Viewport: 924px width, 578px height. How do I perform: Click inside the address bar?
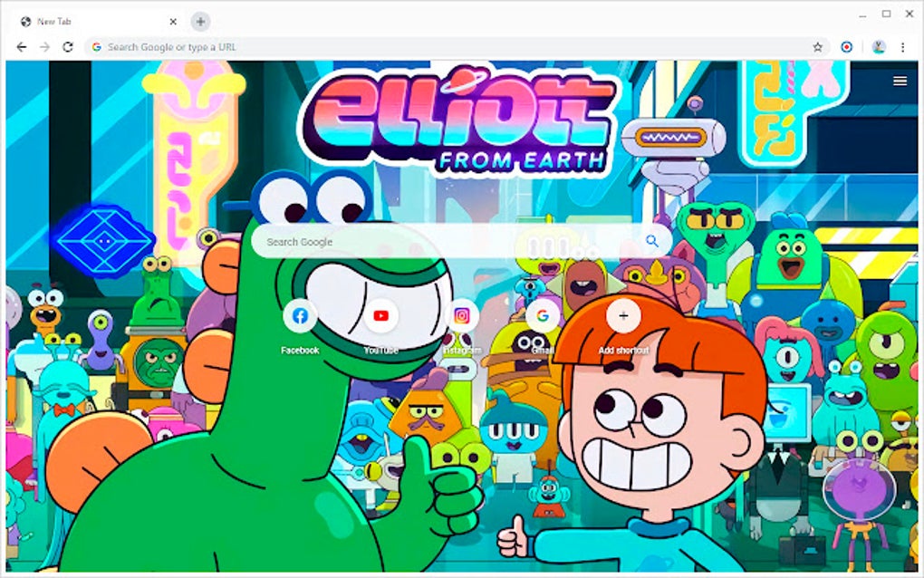[272, 46]
